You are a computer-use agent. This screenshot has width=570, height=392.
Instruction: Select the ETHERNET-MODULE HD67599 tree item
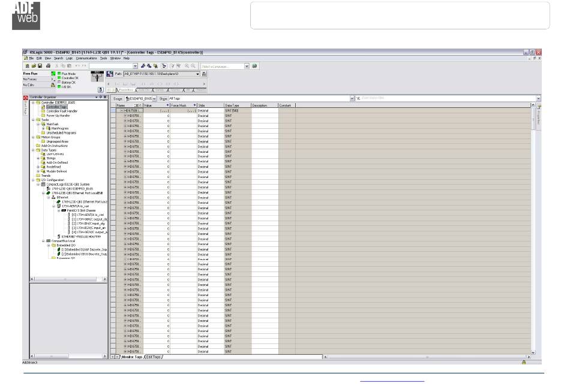coord(81,237)
